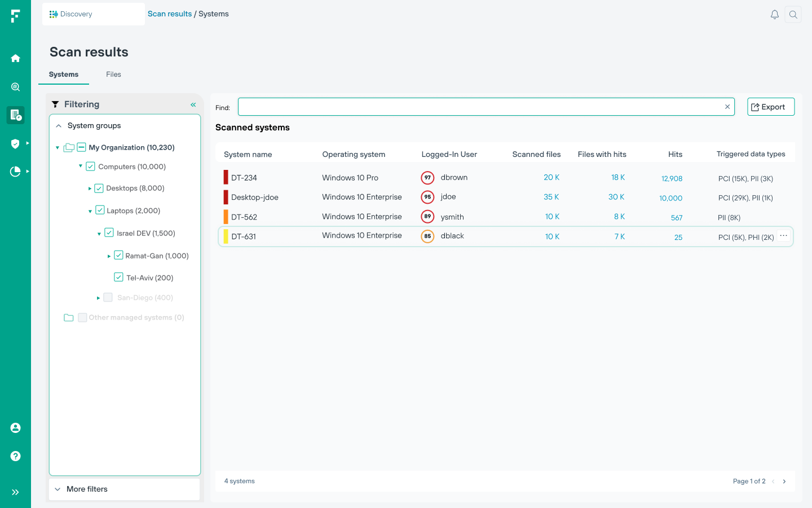Collapse My Organization tree node arrow
The width and height of the screenshot is (812, 508).
pyautogui.click(x=58, y=148)
